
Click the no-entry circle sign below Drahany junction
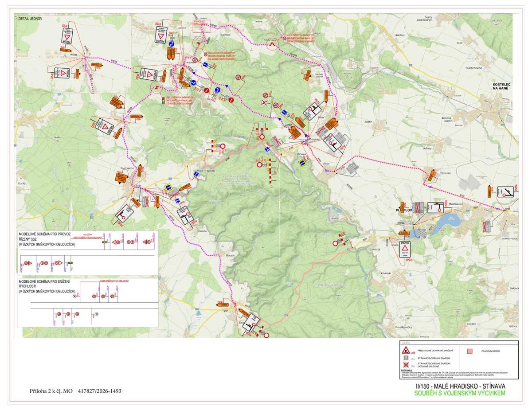tap(266, 336)
